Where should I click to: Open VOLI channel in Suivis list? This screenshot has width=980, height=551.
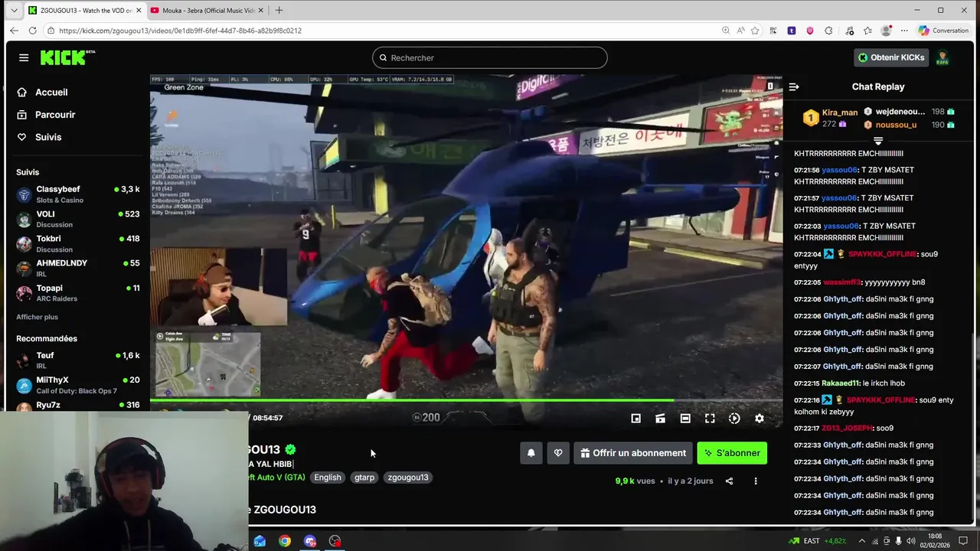click(77, 219)
